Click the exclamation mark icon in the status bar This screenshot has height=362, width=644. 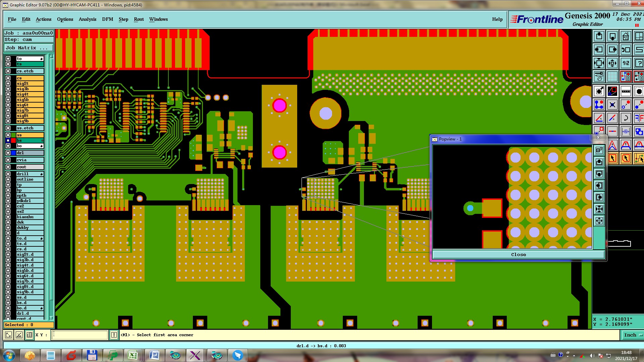[x=114, y=335]
